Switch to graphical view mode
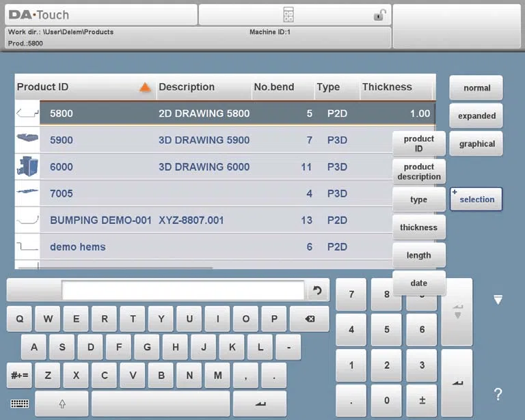 (476, 144)
